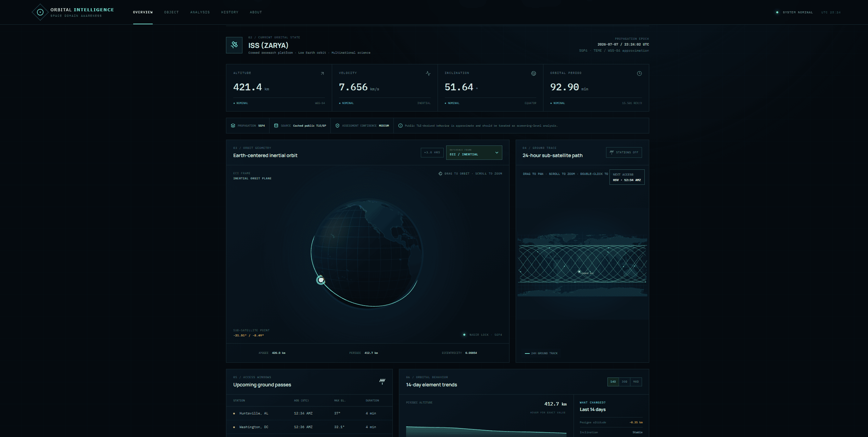Select the Washington, DC pass row
Screen dimensions: 868x437
tap(309, 427)
